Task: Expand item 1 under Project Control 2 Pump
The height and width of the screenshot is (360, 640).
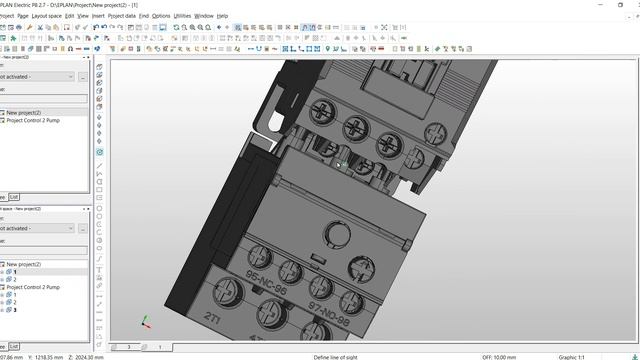Action: (x=2, y=295)
